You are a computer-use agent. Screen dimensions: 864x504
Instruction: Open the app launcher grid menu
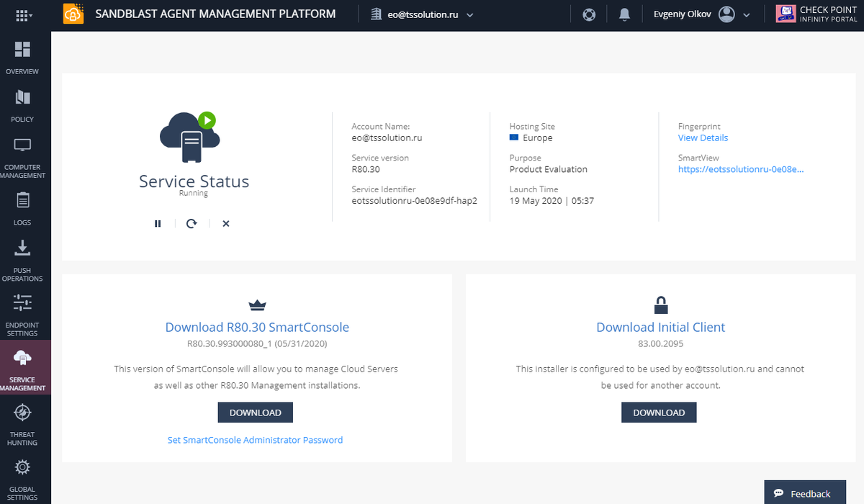23,14
